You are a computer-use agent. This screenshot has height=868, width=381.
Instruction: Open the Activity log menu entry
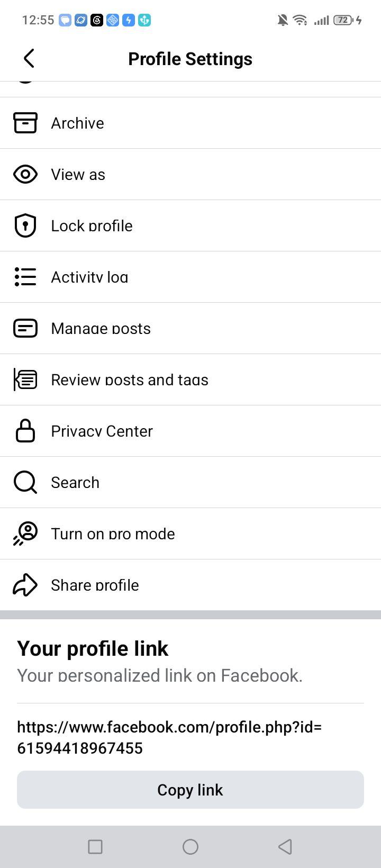(x=190, y=277)
